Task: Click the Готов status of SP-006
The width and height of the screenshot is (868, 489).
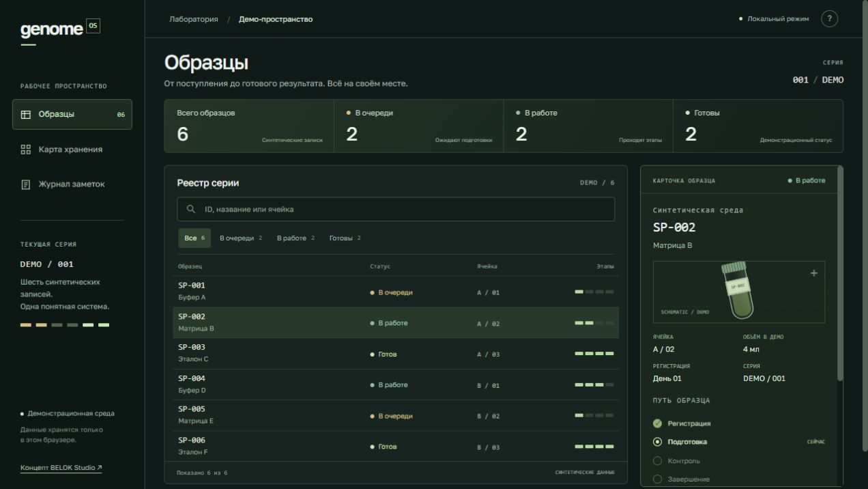Action: 384,447
